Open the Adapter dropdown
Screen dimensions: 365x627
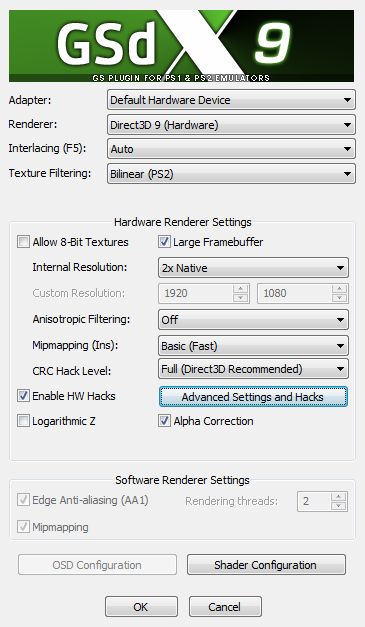point(231,100)
